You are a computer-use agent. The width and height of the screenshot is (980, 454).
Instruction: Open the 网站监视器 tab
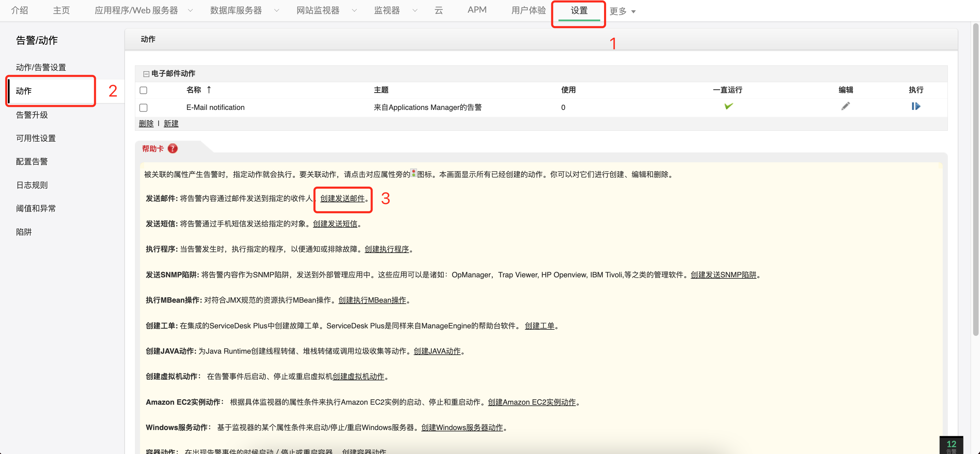tap(318, 10)
